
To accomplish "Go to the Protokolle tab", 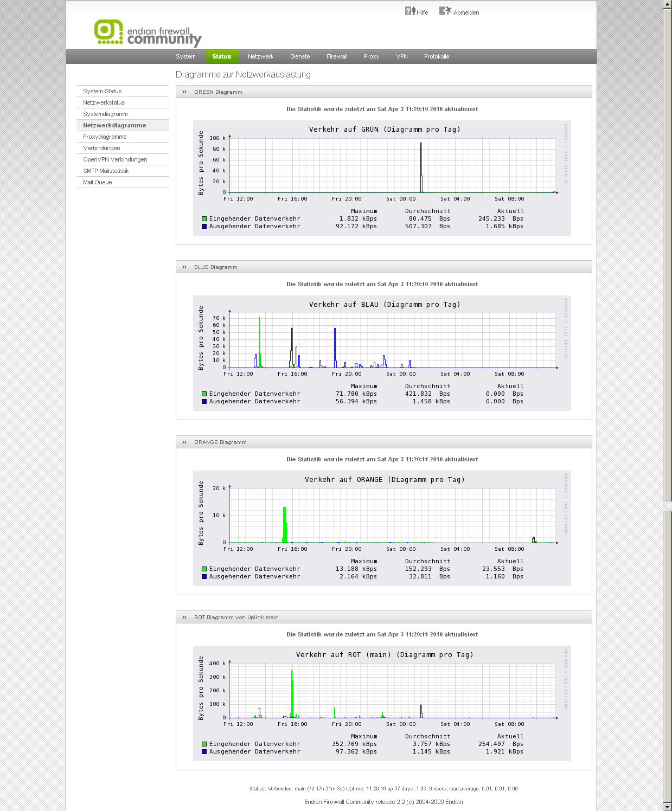I will click(x=436, y=56).
